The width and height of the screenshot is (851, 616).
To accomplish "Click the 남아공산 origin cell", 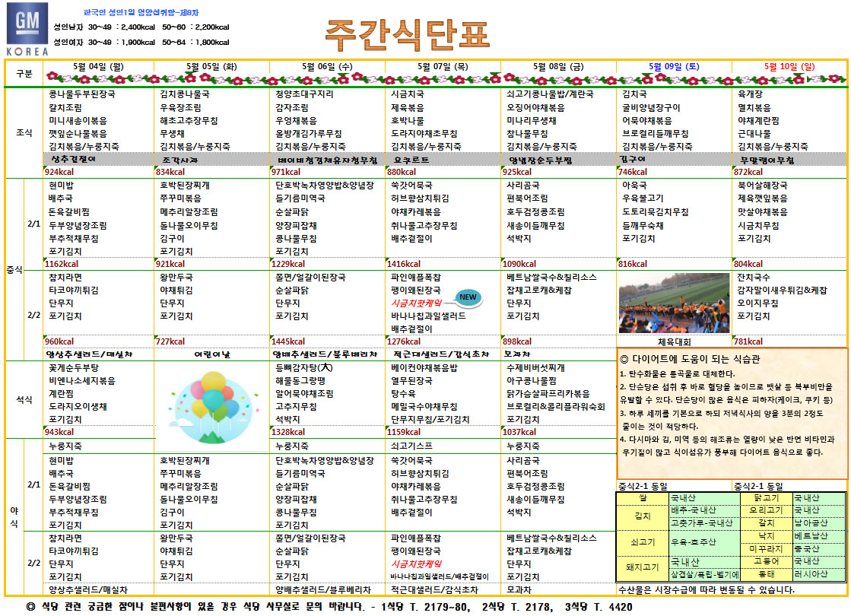I will 811,523.
